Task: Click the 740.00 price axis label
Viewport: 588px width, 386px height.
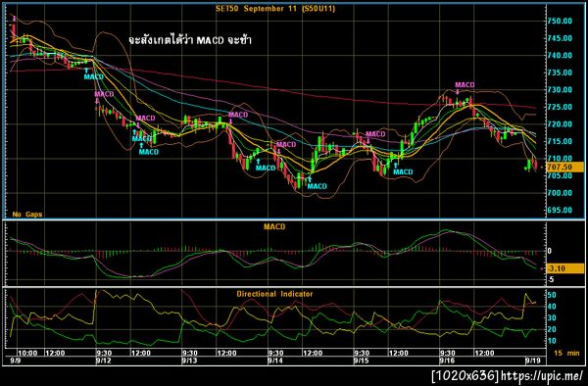Action: [560, 56]
